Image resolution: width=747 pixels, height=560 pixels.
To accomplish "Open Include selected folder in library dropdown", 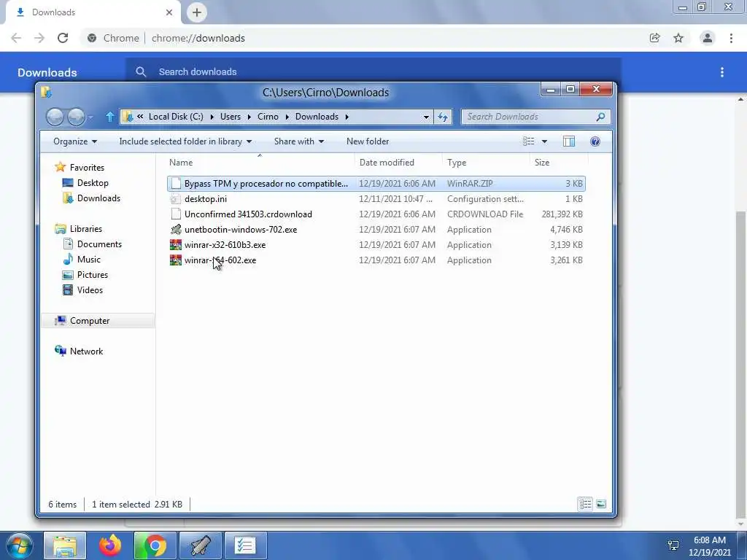I will 185,141.
